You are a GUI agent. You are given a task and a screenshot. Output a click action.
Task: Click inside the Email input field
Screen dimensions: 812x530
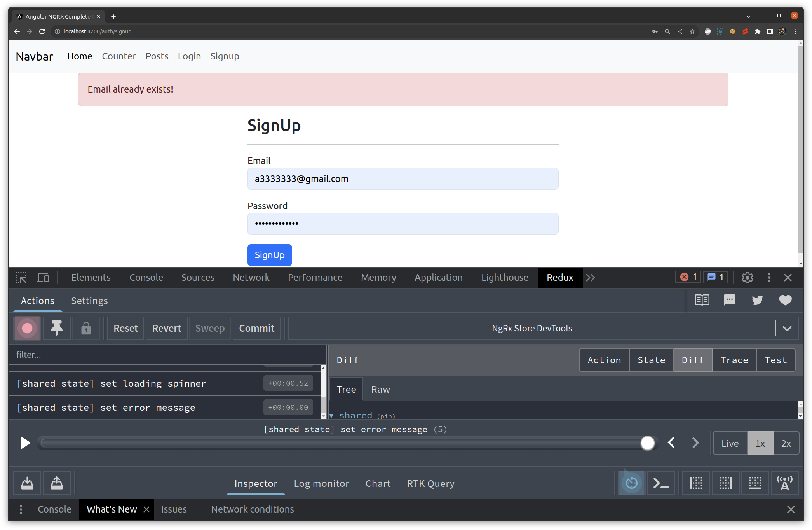pyautogui.click(x=403, y=179)
